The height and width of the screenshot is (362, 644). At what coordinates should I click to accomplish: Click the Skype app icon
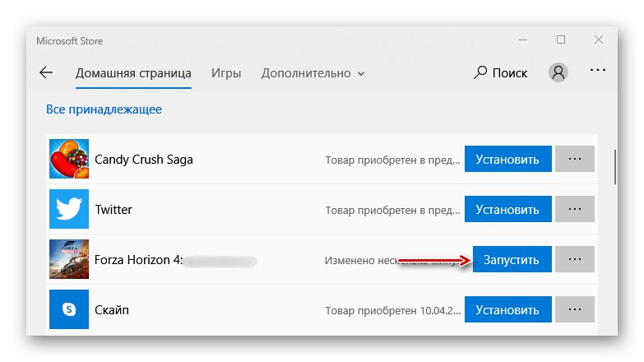click(x=69, y=310)
